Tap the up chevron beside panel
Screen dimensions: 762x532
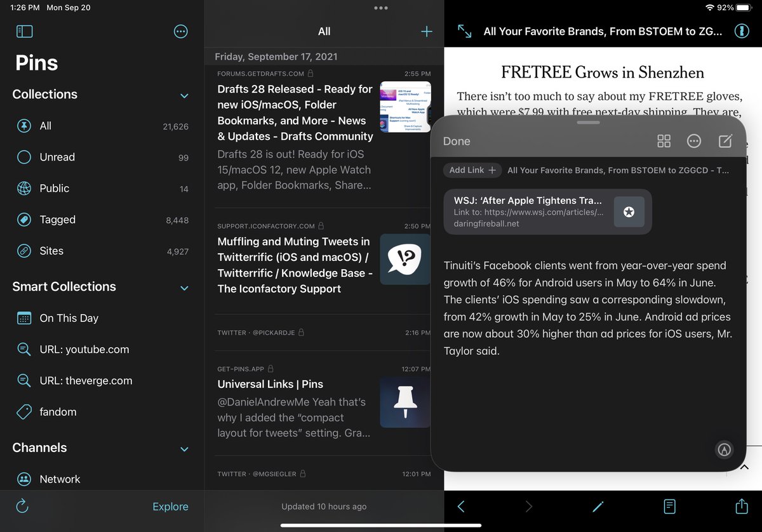[x=745, y=467]
